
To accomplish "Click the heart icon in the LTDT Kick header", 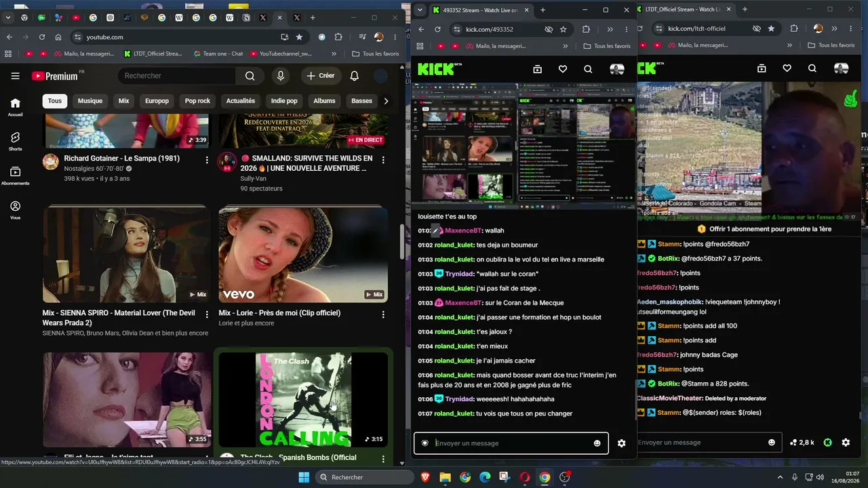I will [x=787, y=68].
